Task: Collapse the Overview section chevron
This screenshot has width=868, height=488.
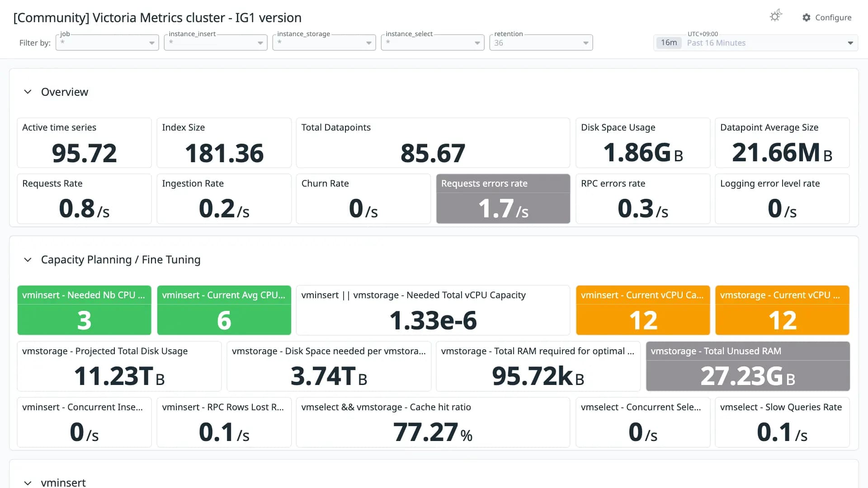Action: point(28,92)
